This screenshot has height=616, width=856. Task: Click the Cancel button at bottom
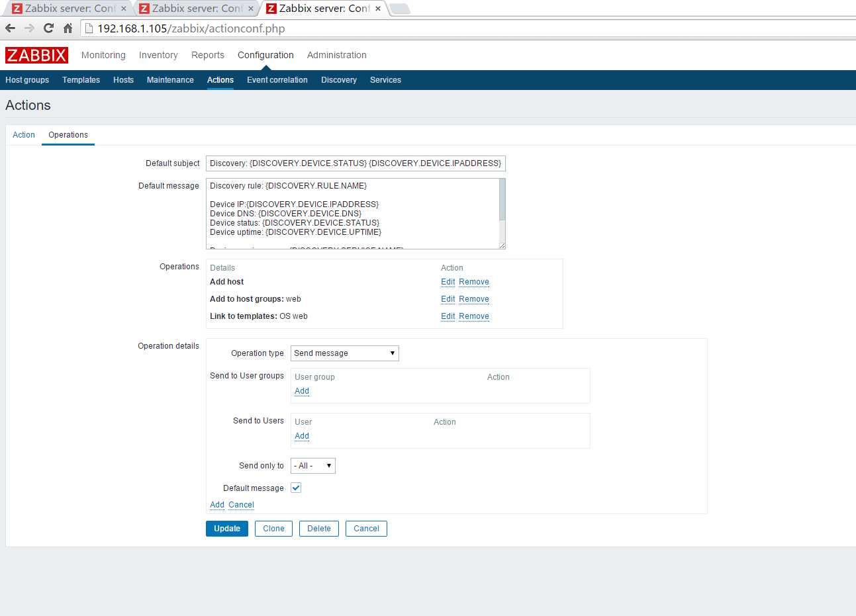click(366, 529)
